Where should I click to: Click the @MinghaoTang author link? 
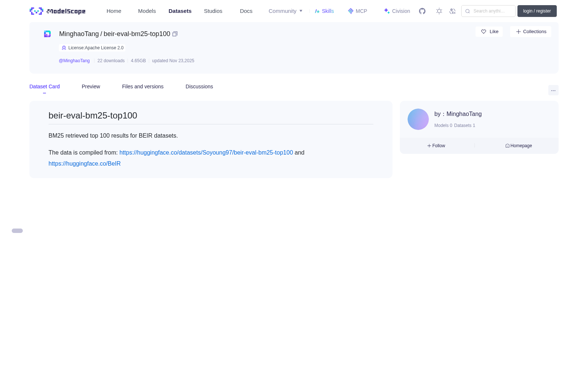point(74,61)
